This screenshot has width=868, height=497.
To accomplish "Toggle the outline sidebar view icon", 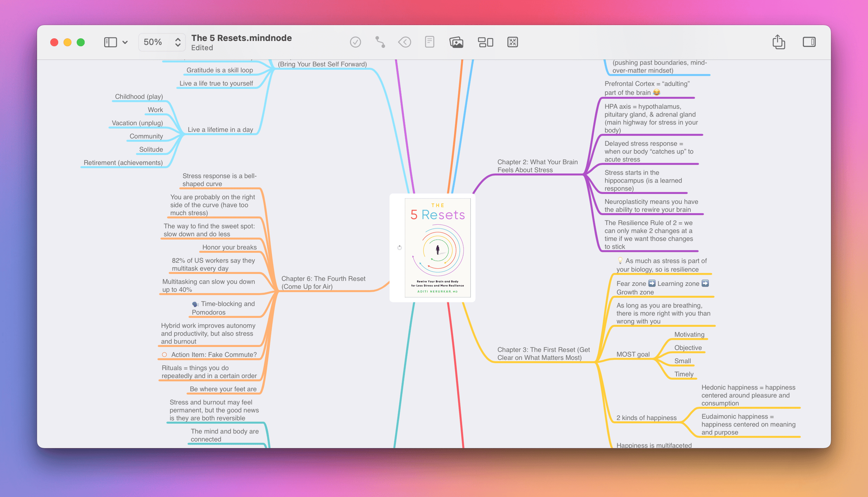I will pos(110,42).
